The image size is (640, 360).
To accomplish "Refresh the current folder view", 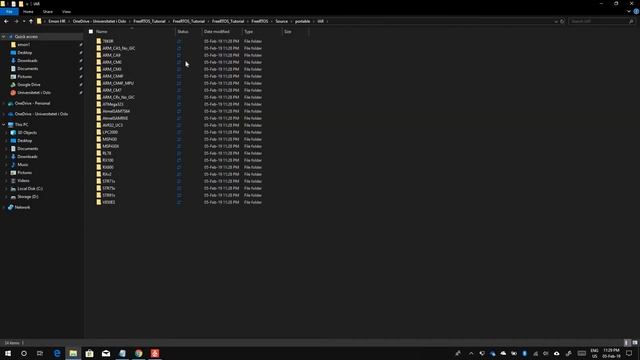I will click(x=562, y=21).
